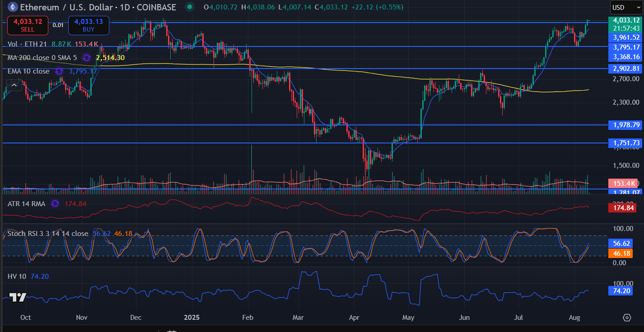
Task: Click the 2,700.00 price scale value
Action: (627, 79)
